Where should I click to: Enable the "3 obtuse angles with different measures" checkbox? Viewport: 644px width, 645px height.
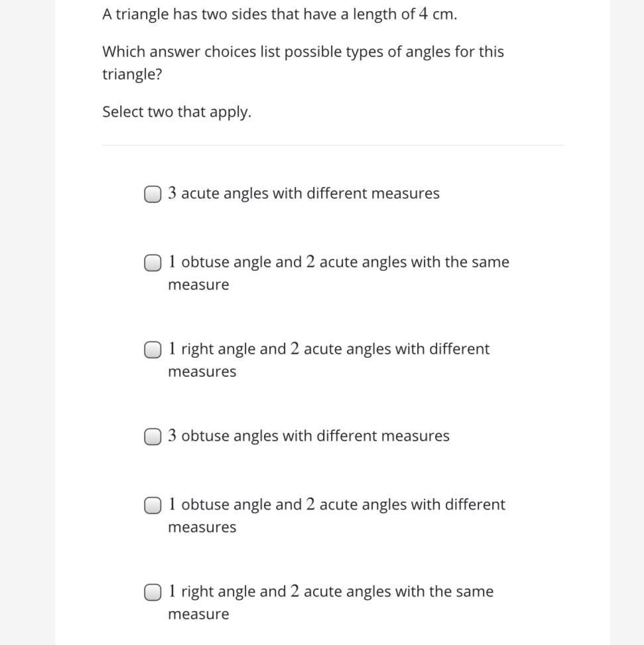tap(153, 437)
